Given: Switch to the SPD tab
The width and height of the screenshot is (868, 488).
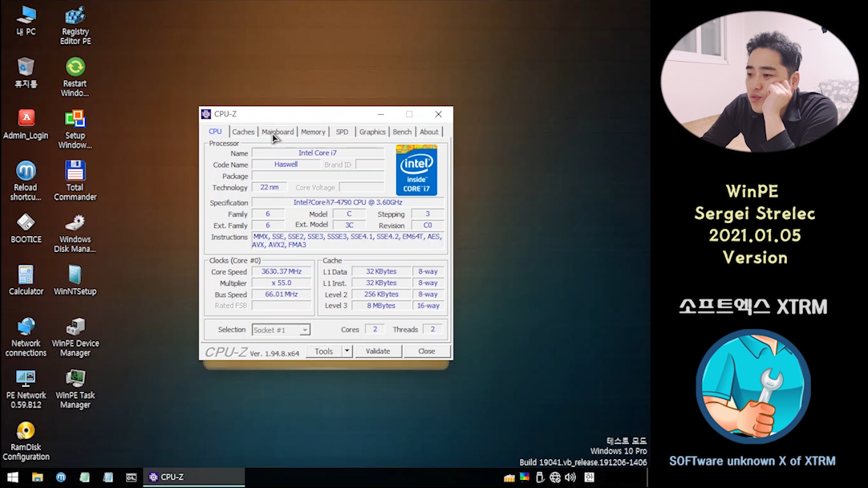Looking at the screenshot, I should (x=342, y=132).
